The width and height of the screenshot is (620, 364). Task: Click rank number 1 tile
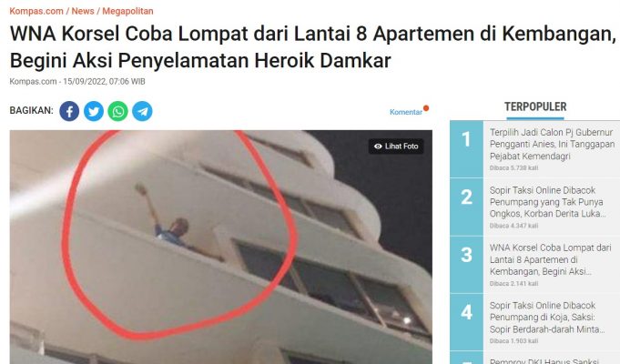point(466,149)
